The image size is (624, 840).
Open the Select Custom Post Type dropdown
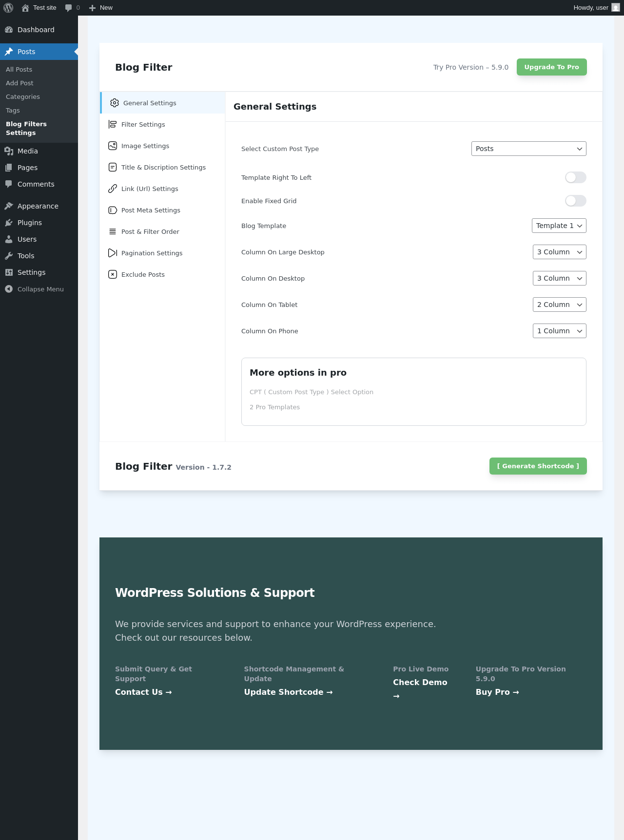(528, 149)
